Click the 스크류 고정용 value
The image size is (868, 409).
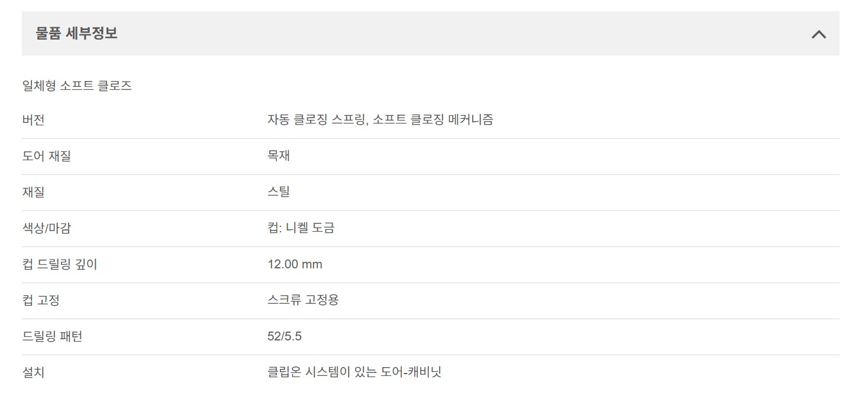click(303, 300)
